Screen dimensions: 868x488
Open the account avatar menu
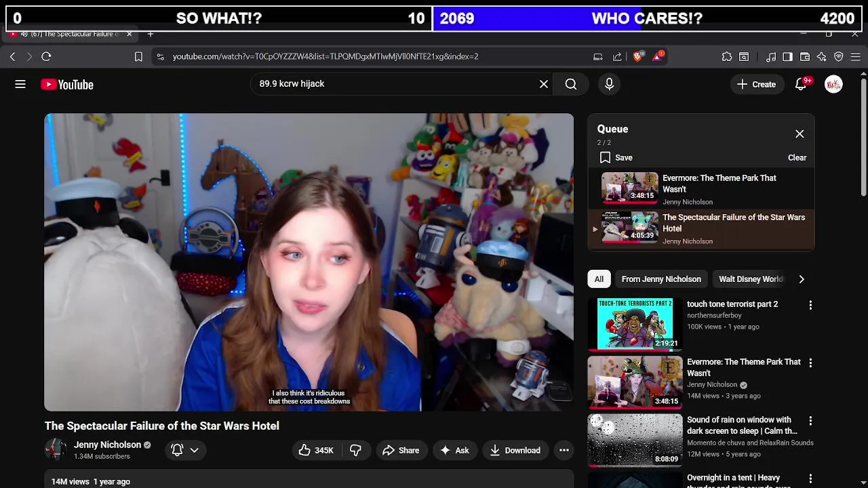(833, 84)
